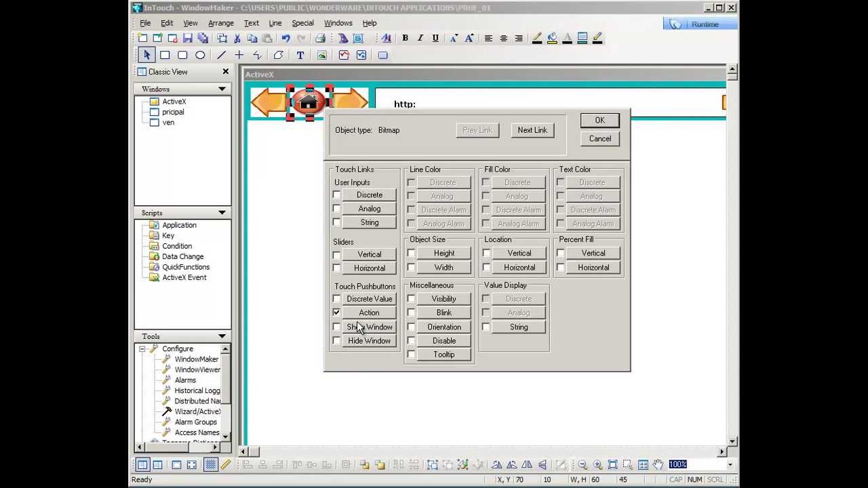Open the zoom percentage dropdown

pyautogui.click(x=730, y=464)
